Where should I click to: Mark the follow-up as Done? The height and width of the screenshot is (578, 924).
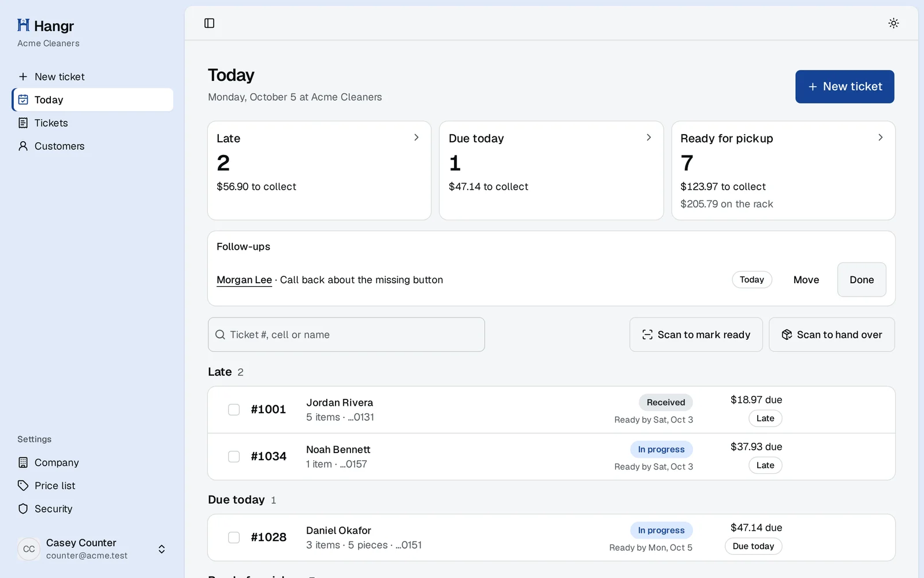862,280
